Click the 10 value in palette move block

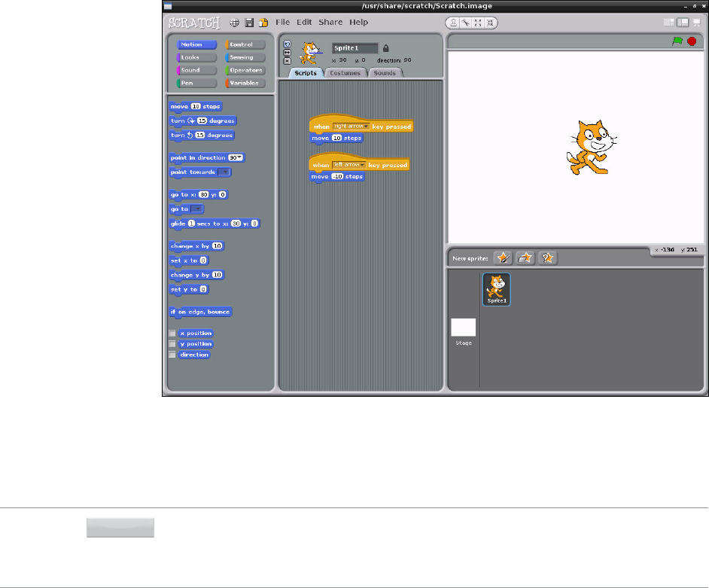click(x=196, y=106)
